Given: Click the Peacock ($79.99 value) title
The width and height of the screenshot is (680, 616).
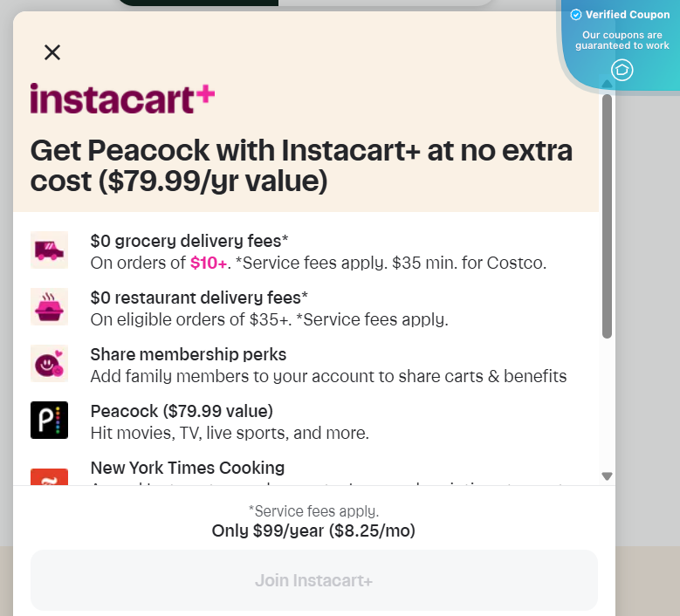Looking at the screenshot, I should pos(182,411).
